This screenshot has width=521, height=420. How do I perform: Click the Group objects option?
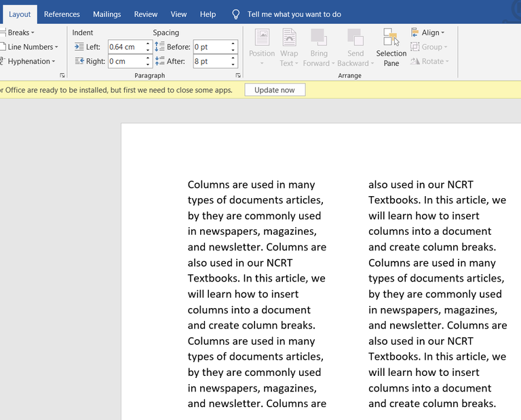(429, 47)
